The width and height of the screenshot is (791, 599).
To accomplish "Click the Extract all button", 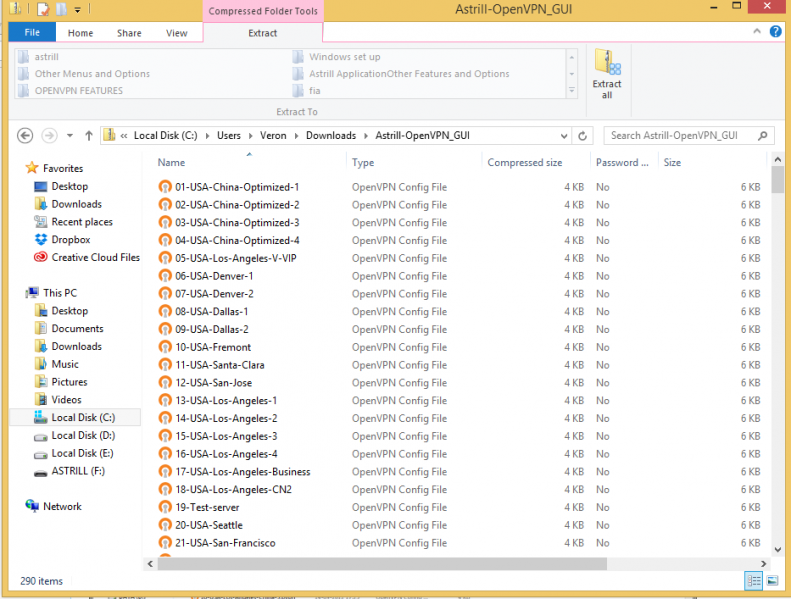I will pos(607,74).
